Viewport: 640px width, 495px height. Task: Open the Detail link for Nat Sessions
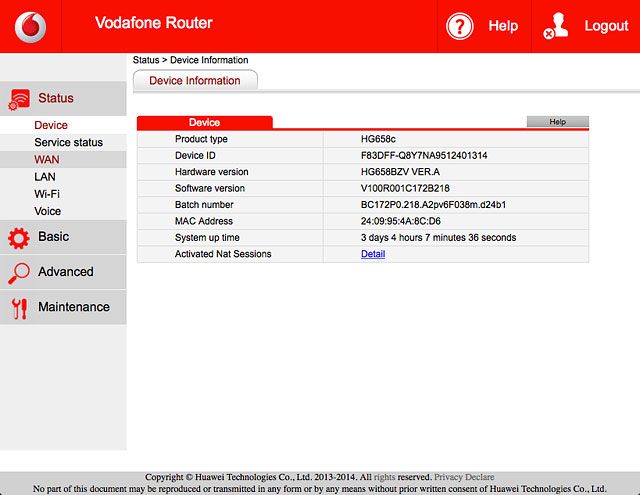pyautogui.click(x=373, y=254)
